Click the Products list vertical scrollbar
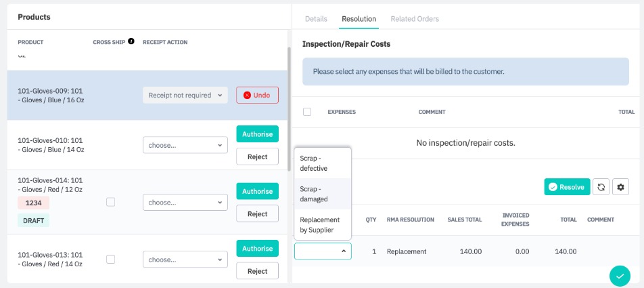 tap(289, 108)
